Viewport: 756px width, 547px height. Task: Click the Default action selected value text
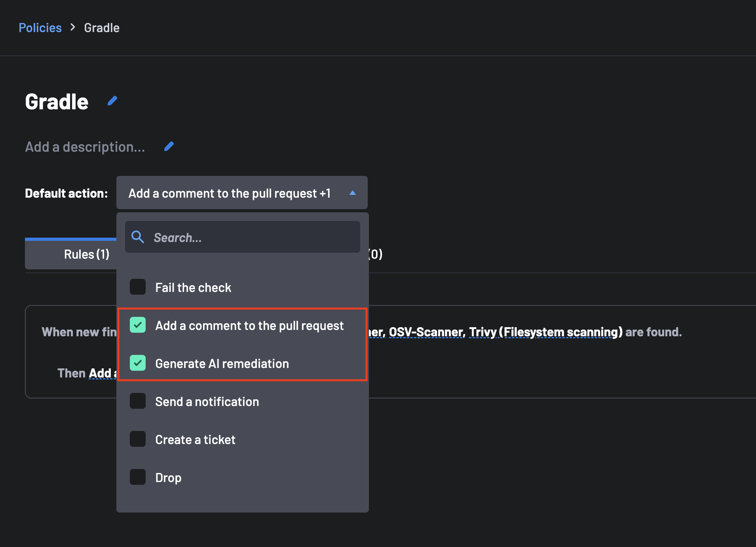pyautogui.click(x=229, y=193)
